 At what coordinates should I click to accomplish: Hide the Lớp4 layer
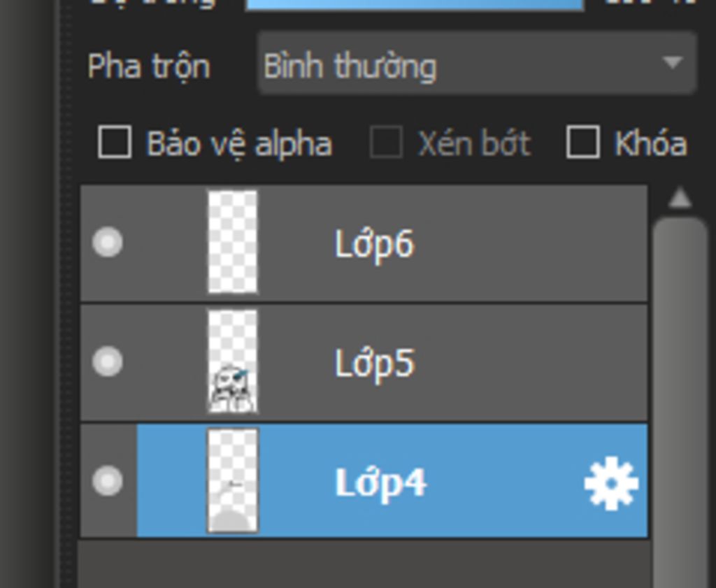tap(108, 481)
